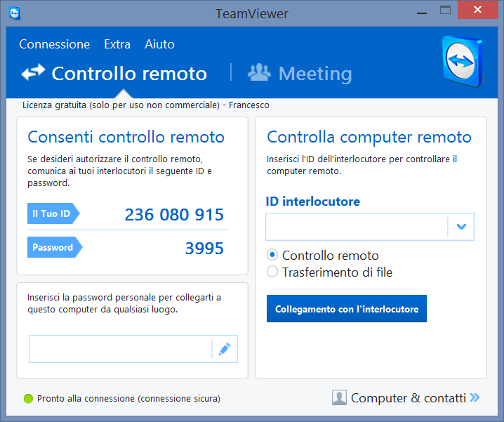Click the Il Tuo ID label
504x422 pixels.
coord(53,213)
